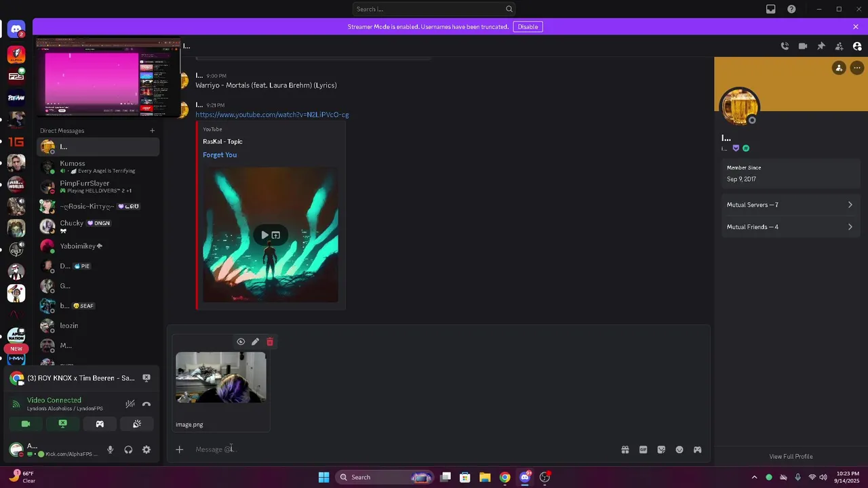Image resolution: width=868 pixels, height=488 pixels.
Task: Click View Full Profile
Action: [791, 456]
